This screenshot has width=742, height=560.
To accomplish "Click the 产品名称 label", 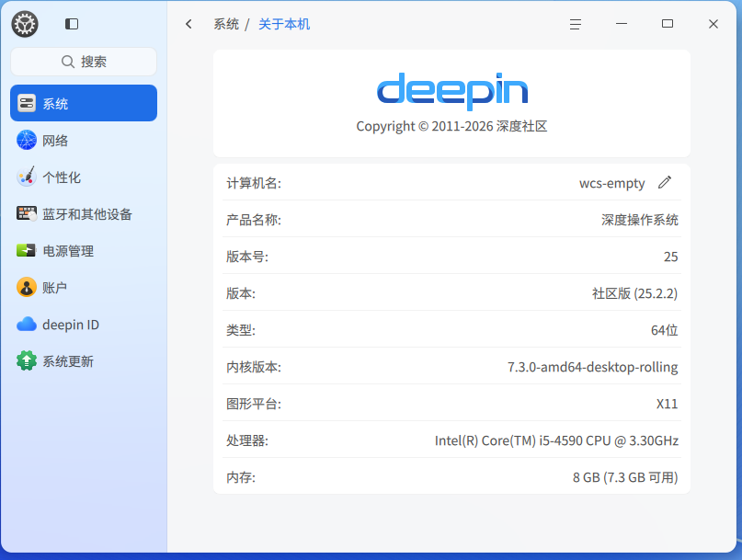I will [254, 220].
